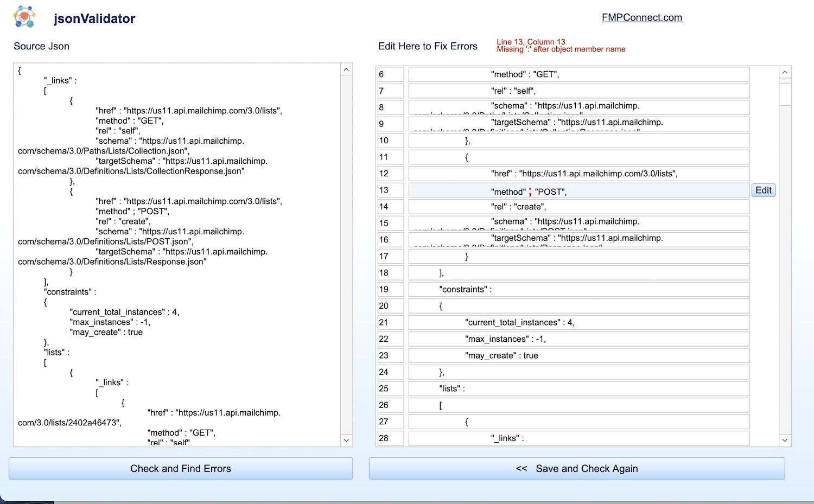Click the line 21 field with "current_total_instances" : 4
814x504 pixels.
coord(579,322)
